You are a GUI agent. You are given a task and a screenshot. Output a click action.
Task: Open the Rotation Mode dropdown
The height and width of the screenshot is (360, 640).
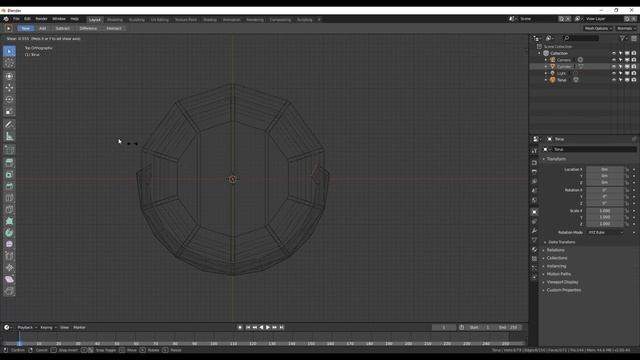pos(605,233)
